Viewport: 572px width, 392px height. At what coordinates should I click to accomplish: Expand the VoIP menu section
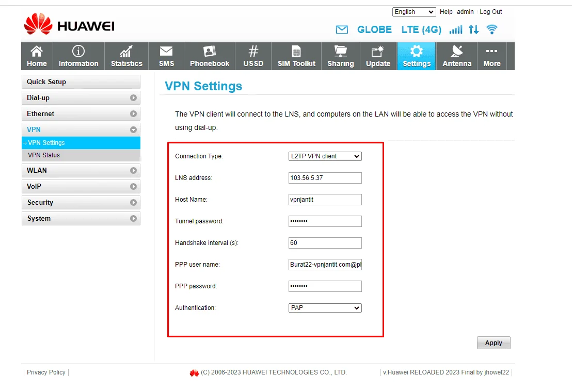(81, 187)
